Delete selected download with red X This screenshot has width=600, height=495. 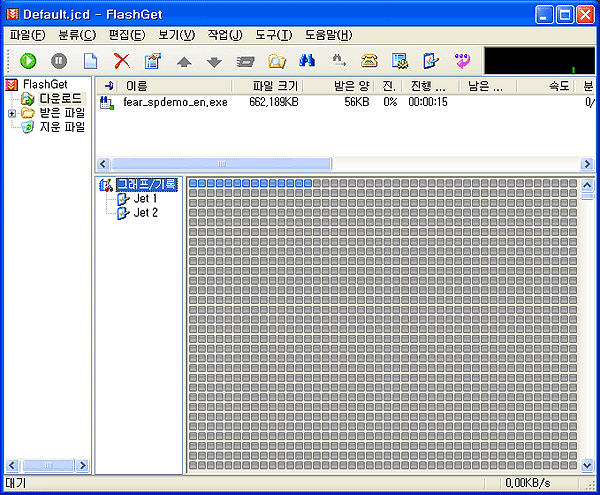pos(122,61)
